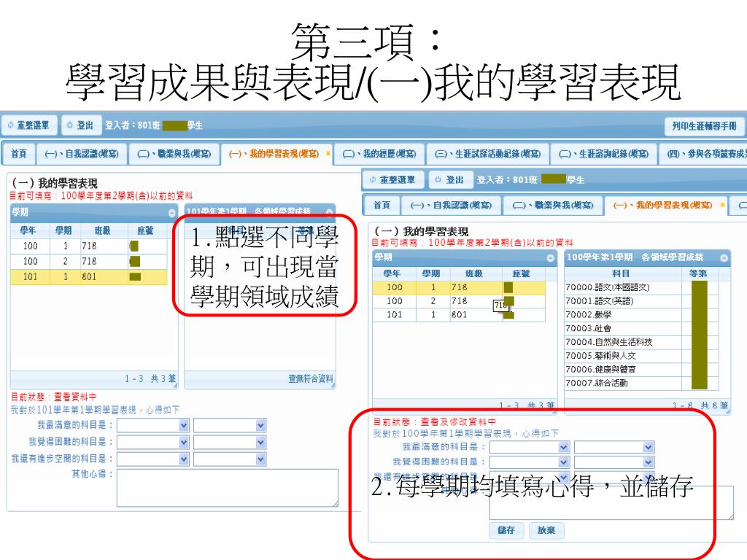Collapse the overlaid window's 學期 panel
This screenshot has width=747, height=560.
click(x=551, y=257)
